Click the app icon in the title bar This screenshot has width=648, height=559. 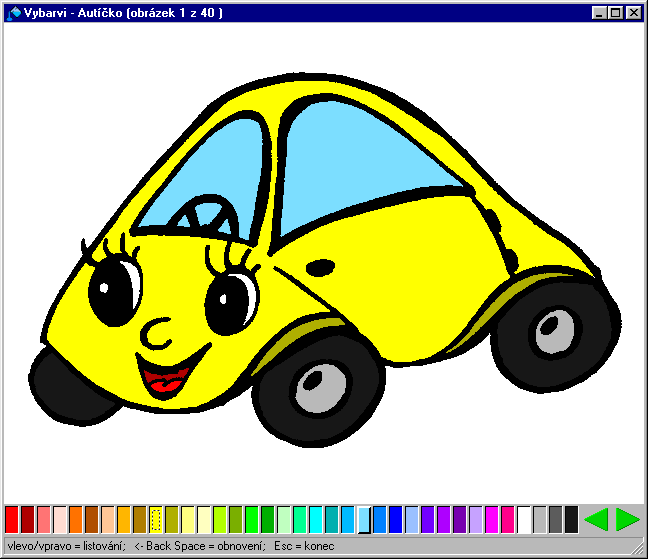tap(13, 13)
